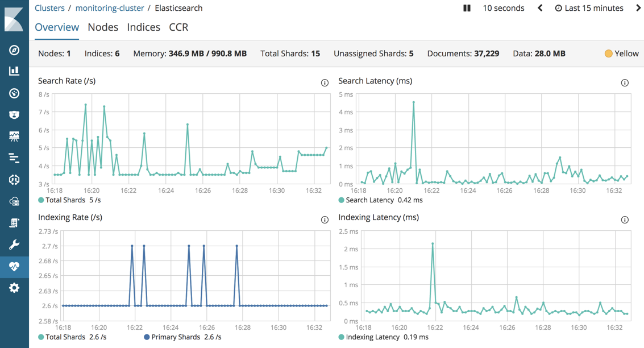Select the Monitoring heartbeat icon
The image size is (644, 348).
pos(14,266)
